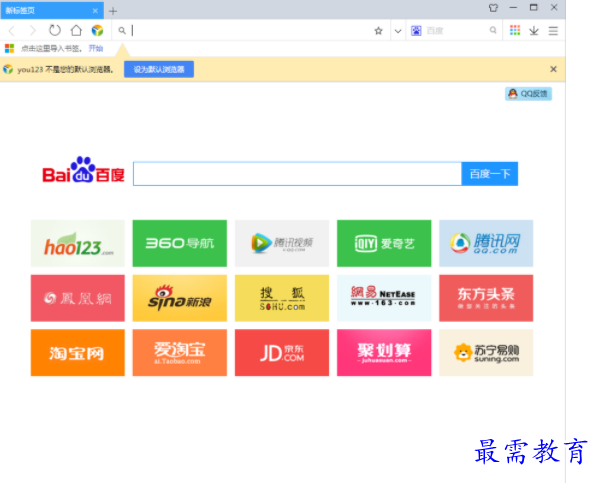Click the Baidu logo on the page
The height and width of the screenshot is (483, 596).
coord(84,170)
